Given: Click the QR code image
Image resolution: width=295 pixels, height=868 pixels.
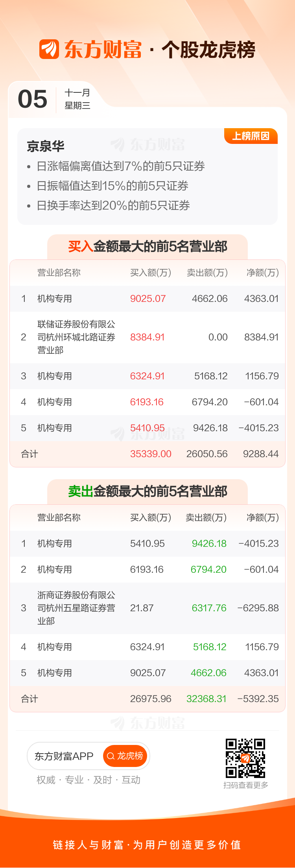Looking at the screenshot, I should pyautogui.click(x=245, y=758).
